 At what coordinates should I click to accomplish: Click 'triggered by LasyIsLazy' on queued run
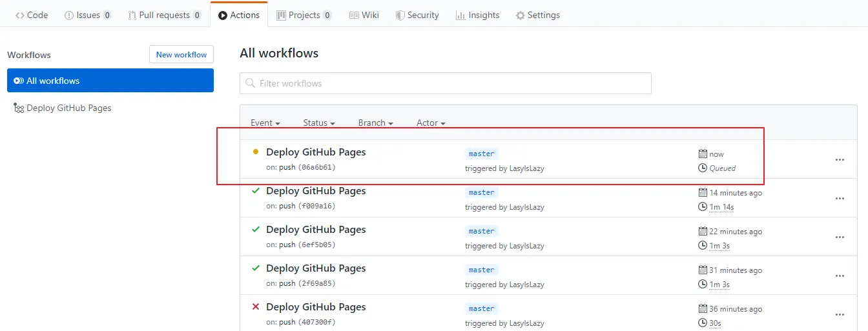[x=504, y=168]
